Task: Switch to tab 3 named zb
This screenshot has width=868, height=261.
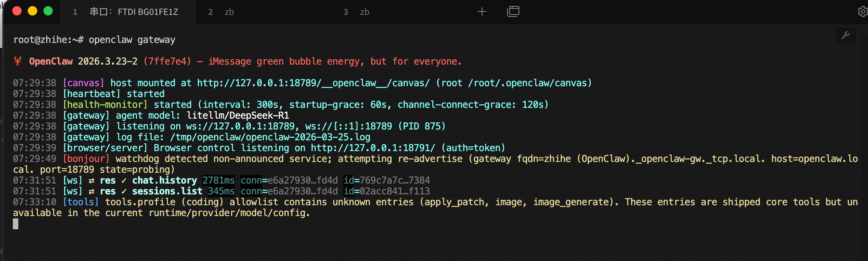Action: [399, 12]
